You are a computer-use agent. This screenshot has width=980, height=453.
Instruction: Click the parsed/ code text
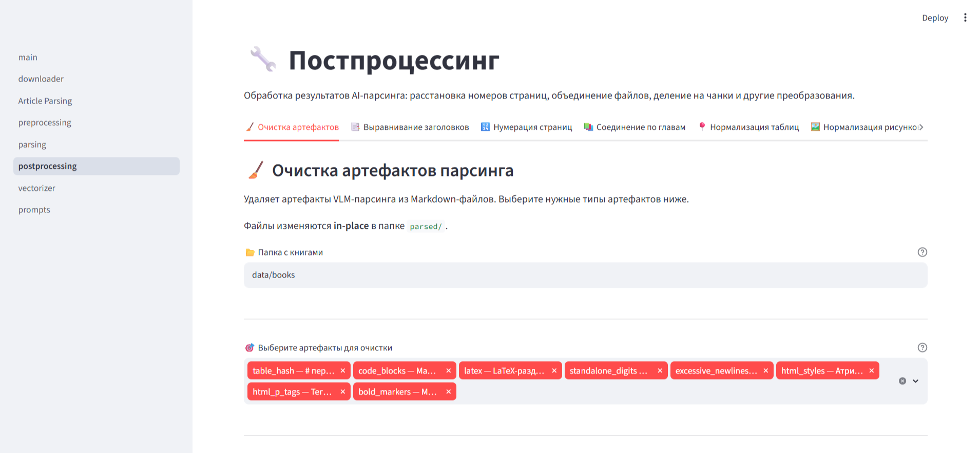point(426,226)
